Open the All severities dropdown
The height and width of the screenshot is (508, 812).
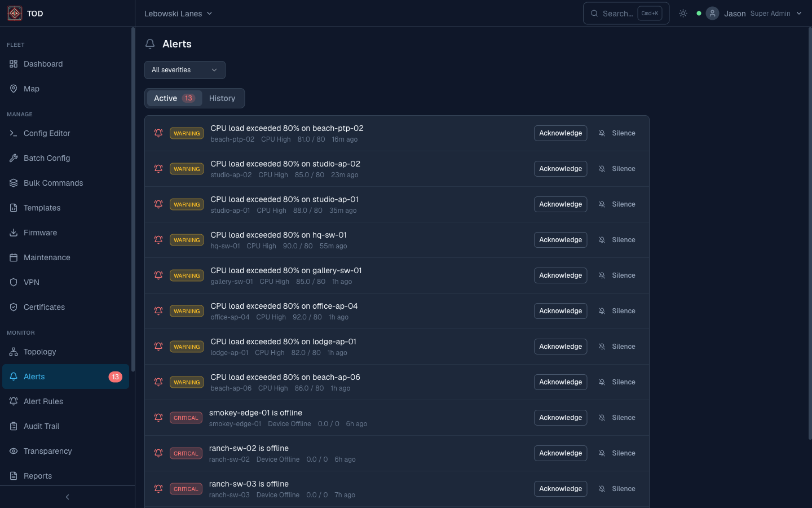[x=185, y=69]
